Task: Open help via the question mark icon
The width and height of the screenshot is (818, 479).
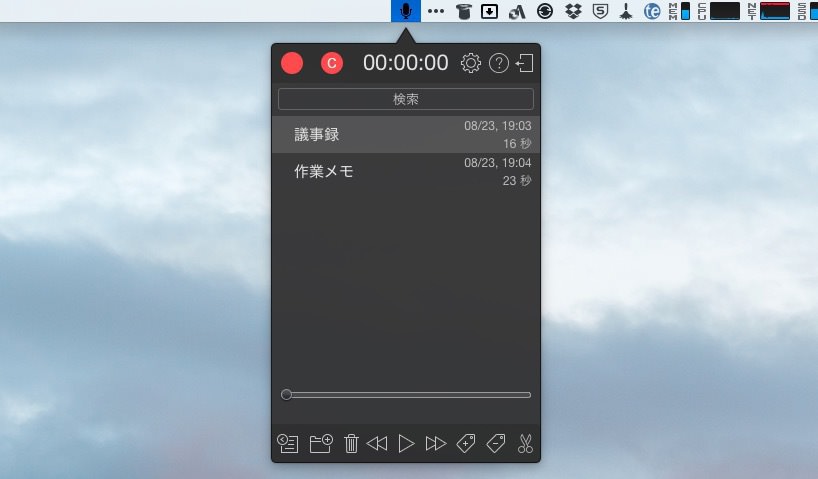Action: click(499, 63)
